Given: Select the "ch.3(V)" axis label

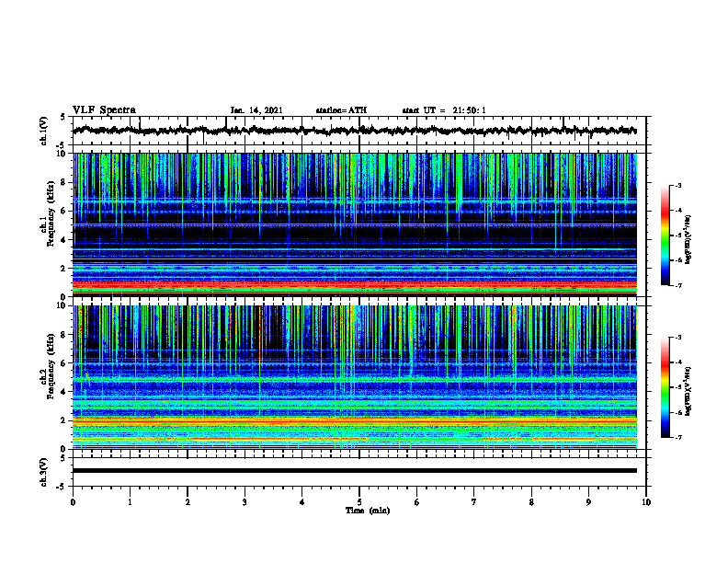Looking at the screenshot, I should click(x=44, y=473).
